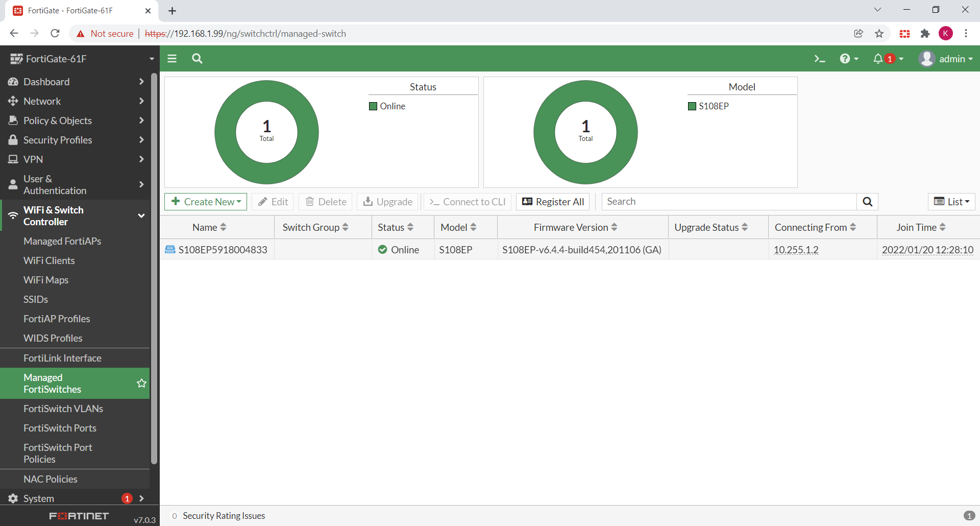This screenshot has width=980, height=526.
Task: Open the 10.255.1.2 Connecting From link
Action: click(796, 250)
